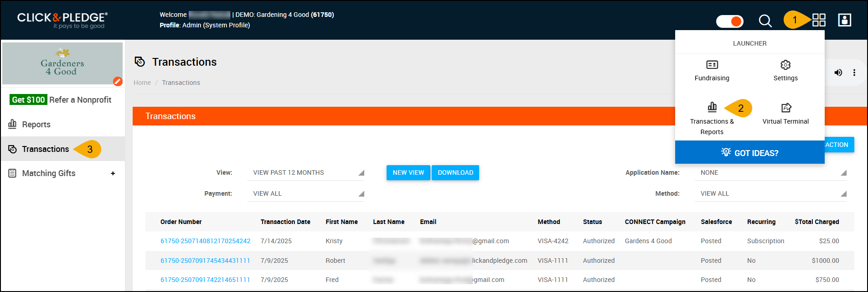Select Transactions in the sidebar
The image size is (868, 292).
(62, 149)
